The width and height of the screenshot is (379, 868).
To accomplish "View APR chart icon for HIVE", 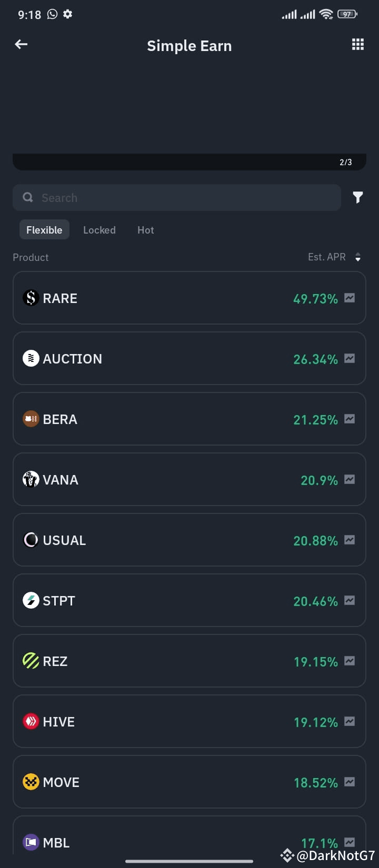I will [350, 721].
